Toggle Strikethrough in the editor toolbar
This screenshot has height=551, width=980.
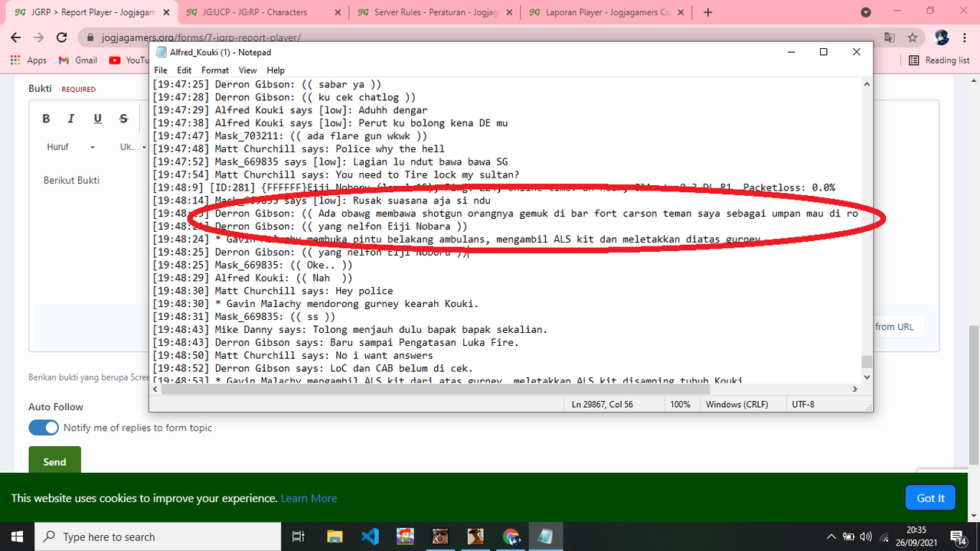[x=123, y=119]
